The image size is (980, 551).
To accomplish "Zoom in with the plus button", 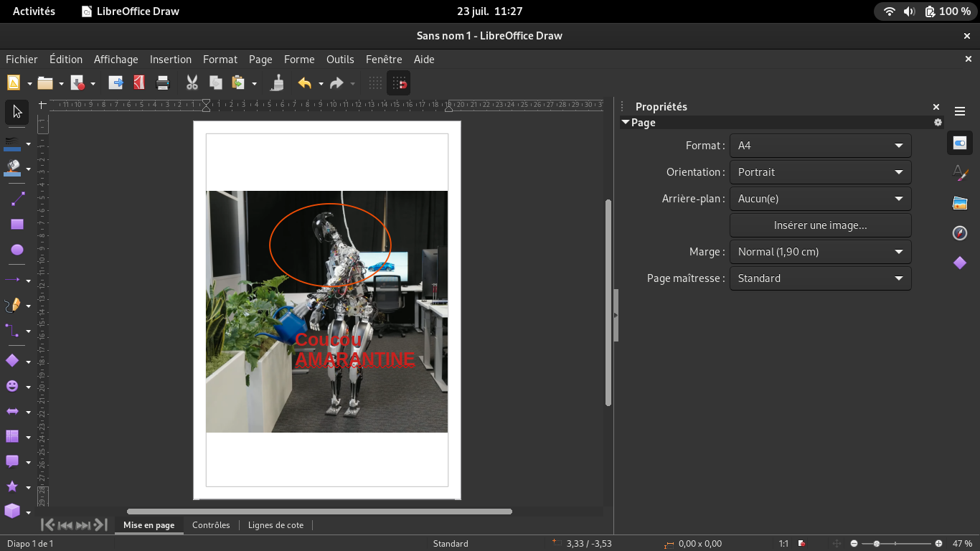I will click(939, 544).
